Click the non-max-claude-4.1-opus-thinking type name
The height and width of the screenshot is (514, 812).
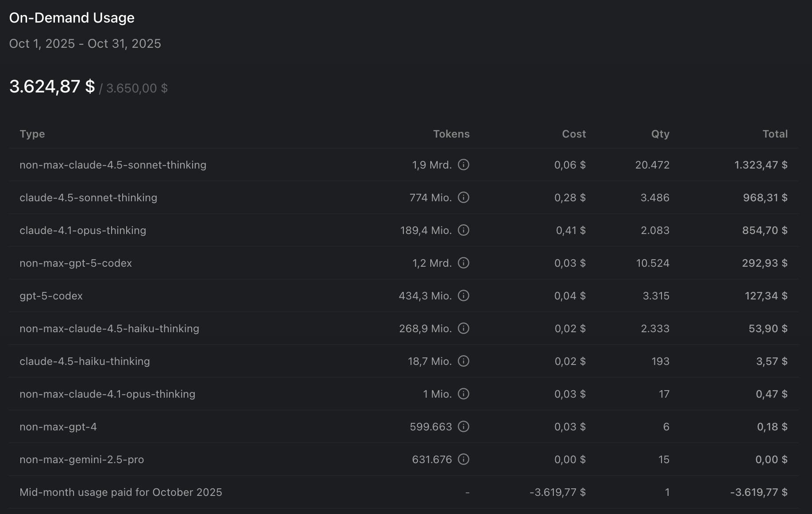107,394
